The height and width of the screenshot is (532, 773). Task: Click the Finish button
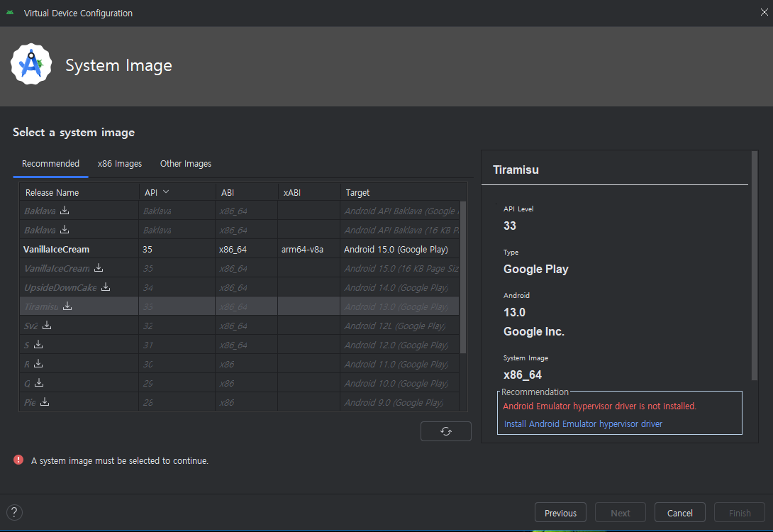[740, 513]
